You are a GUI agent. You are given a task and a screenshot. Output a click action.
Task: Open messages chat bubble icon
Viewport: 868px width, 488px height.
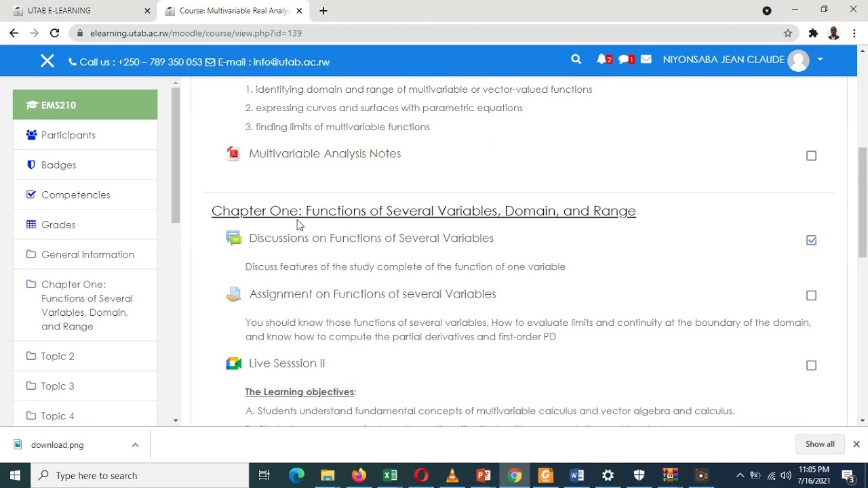625,60
